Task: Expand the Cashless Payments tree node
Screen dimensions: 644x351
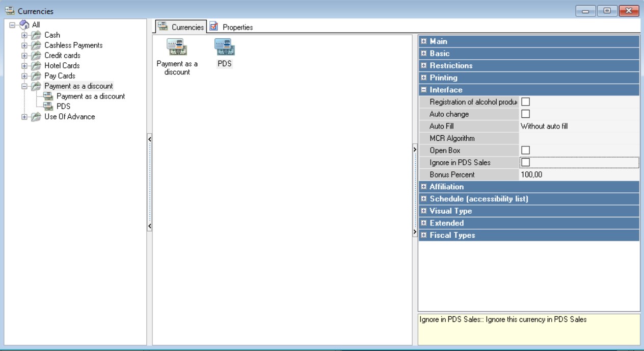Action: click(24, 45)
